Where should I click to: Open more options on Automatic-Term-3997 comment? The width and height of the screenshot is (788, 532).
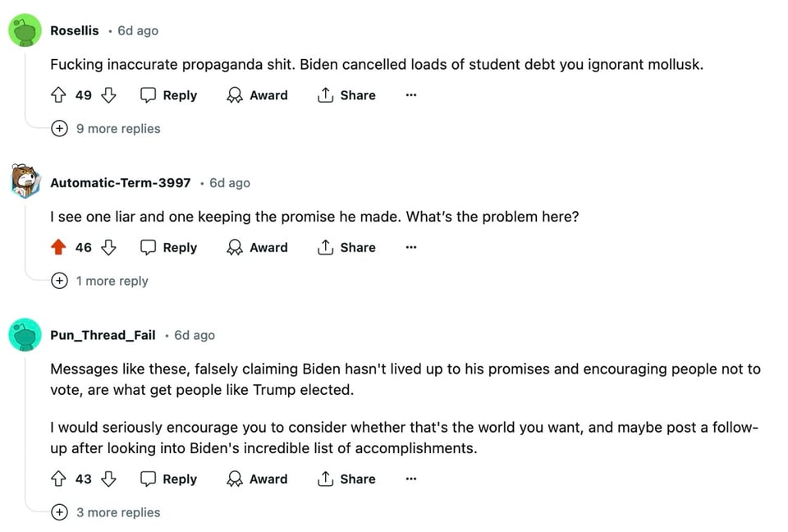click(x=411, y=248)
